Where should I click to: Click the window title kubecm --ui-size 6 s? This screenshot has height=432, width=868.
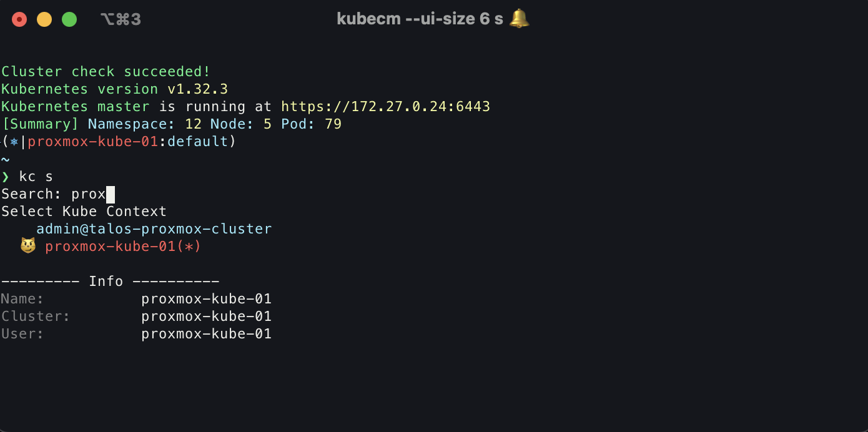click(420, 19)
